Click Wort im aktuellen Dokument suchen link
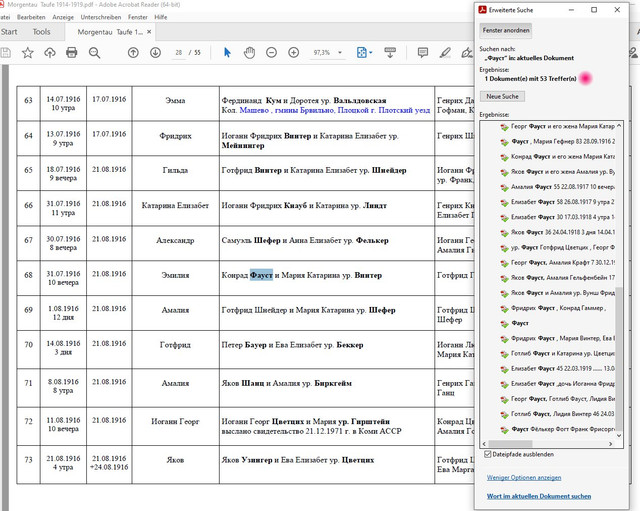Image resolution: width=640 pixels, height=511 pixels. [539, 496]
